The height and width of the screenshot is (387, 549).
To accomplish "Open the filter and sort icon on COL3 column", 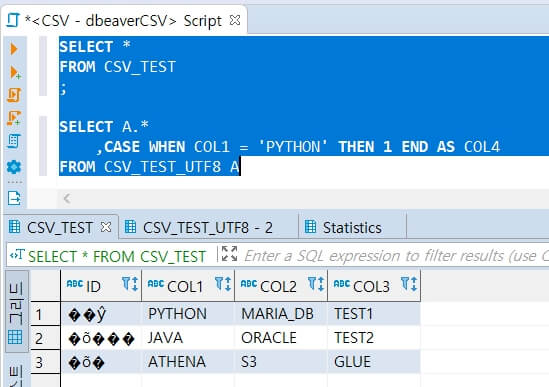I will click(409, 284).
